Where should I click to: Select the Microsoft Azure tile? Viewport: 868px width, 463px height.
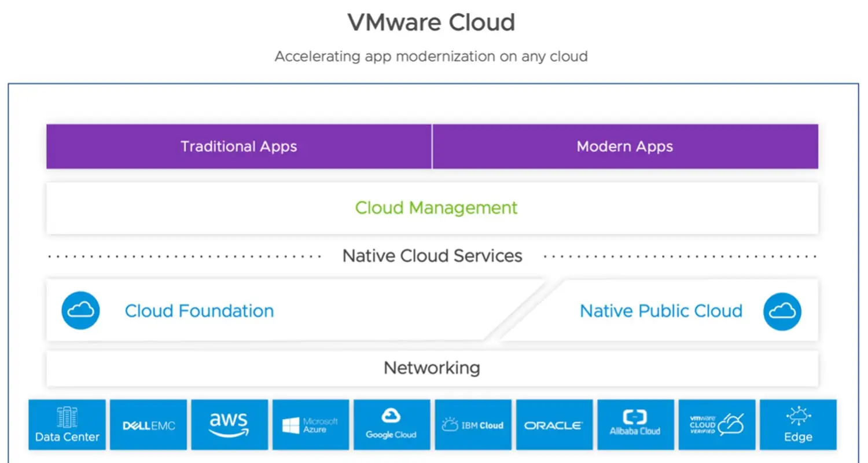click(x=311, y=424)
